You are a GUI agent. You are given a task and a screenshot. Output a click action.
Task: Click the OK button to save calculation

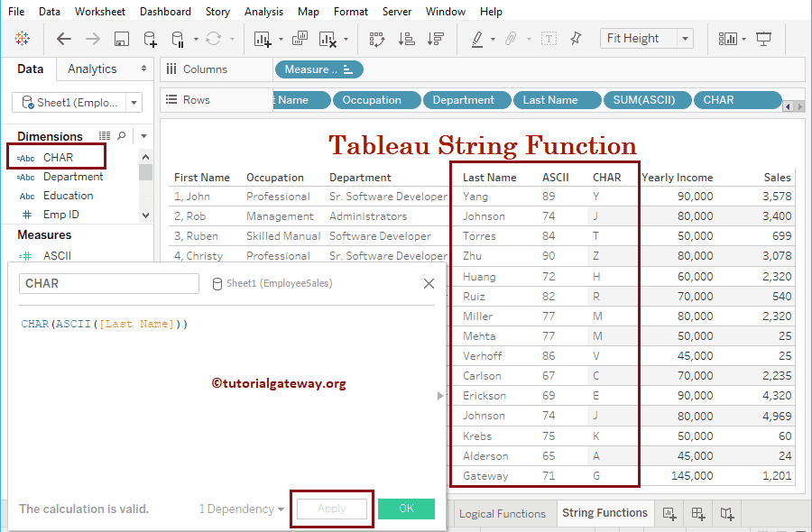click(406, 509)
